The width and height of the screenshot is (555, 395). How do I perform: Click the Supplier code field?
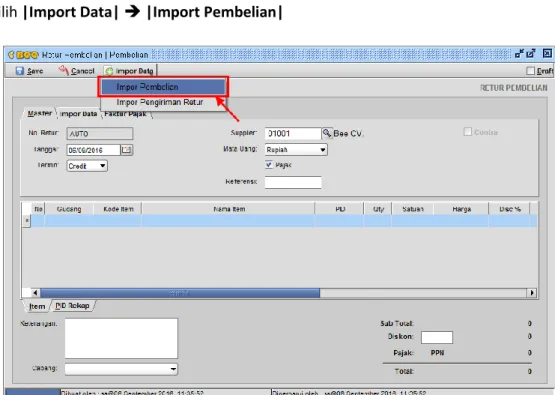(x=293, y=133)
